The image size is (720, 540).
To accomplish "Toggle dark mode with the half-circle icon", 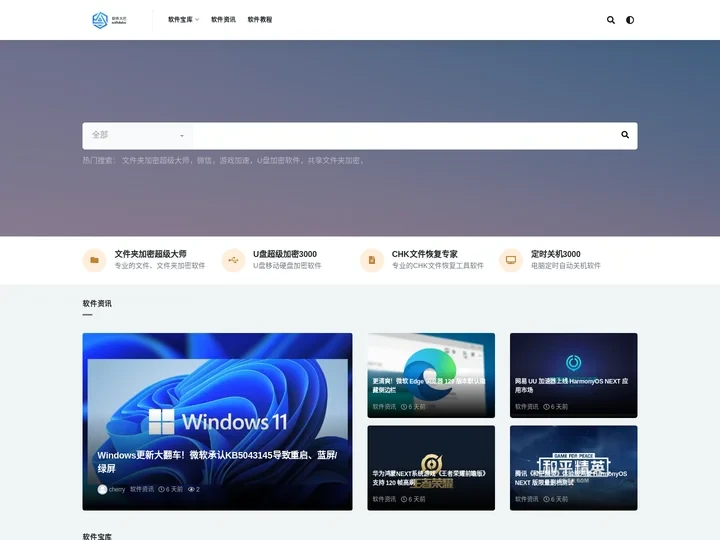I will (x=630, y=20).
